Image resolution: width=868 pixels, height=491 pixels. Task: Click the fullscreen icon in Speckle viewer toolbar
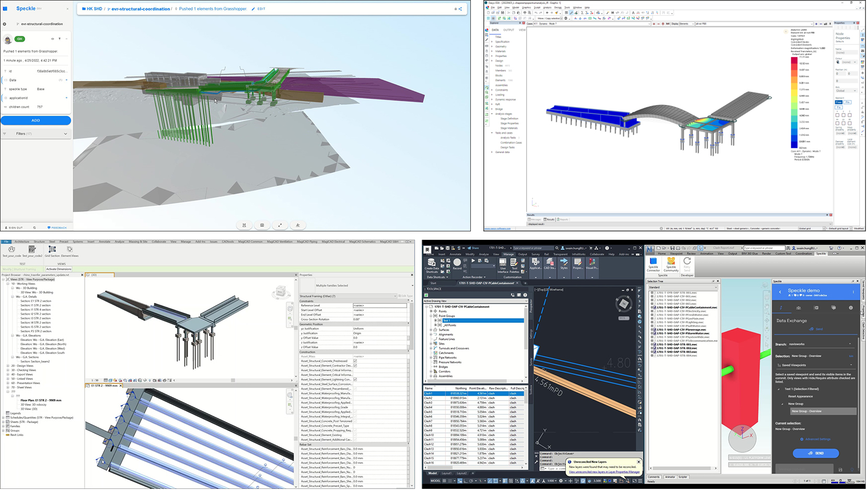coord(280,226)
